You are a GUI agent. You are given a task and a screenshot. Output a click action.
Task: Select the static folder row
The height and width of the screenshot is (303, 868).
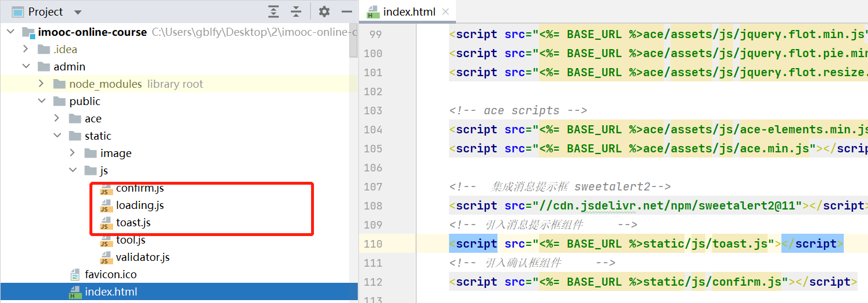[98, 136]
